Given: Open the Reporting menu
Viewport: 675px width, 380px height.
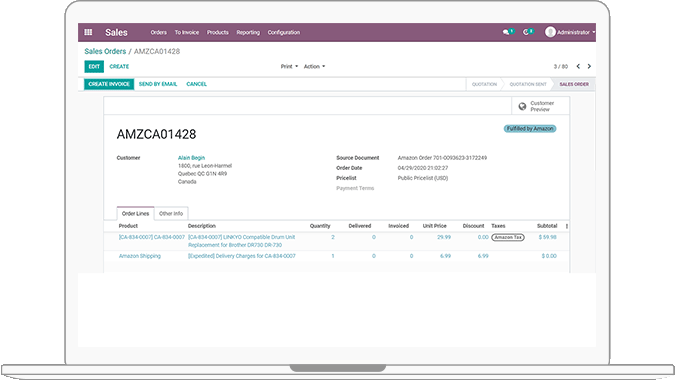Looking at the screenshot, I should pos(248,32).
